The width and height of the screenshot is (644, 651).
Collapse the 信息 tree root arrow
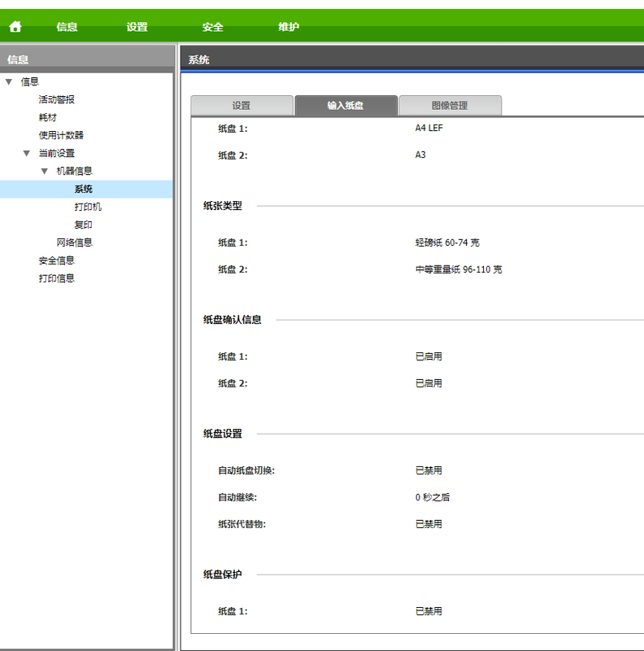[x=9, y=81]
